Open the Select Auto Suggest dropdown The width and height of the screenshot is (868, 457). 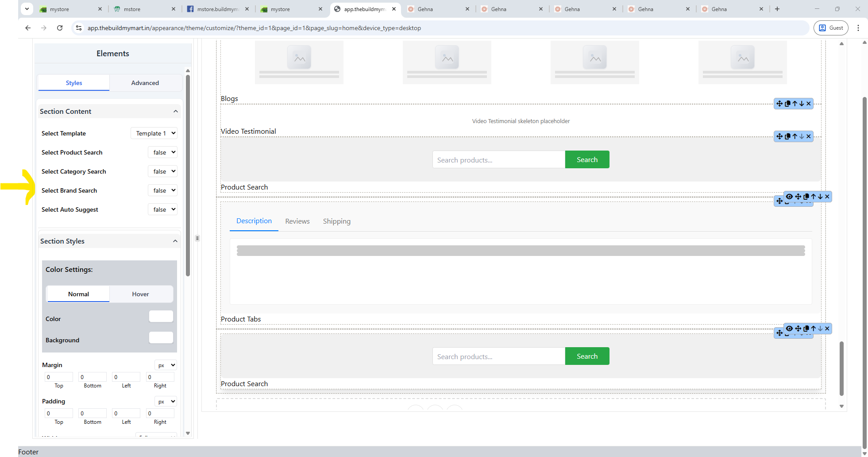coord(162,209)
